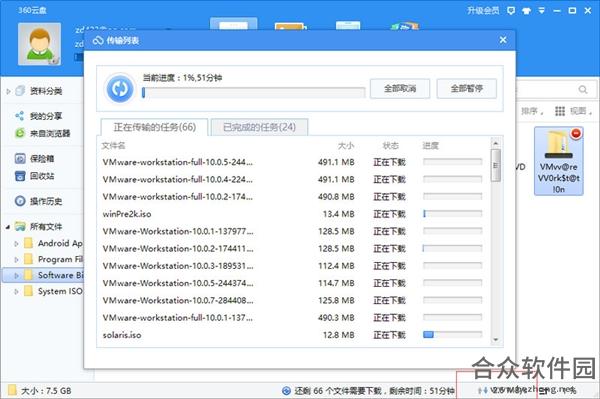Click the user avatar picture
This screenshot has height=399, width=600.
click(39, 44)
